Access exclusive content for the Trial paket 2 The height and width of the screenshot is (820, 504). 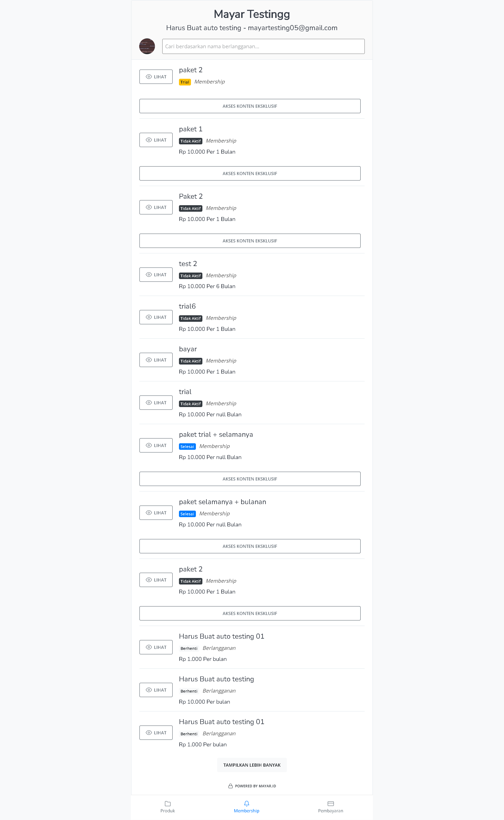click(250, 106)
